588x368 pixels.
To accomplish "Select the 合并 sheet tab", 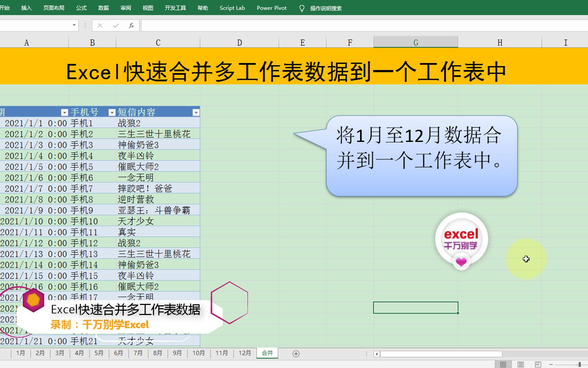I will pos(267,353).
